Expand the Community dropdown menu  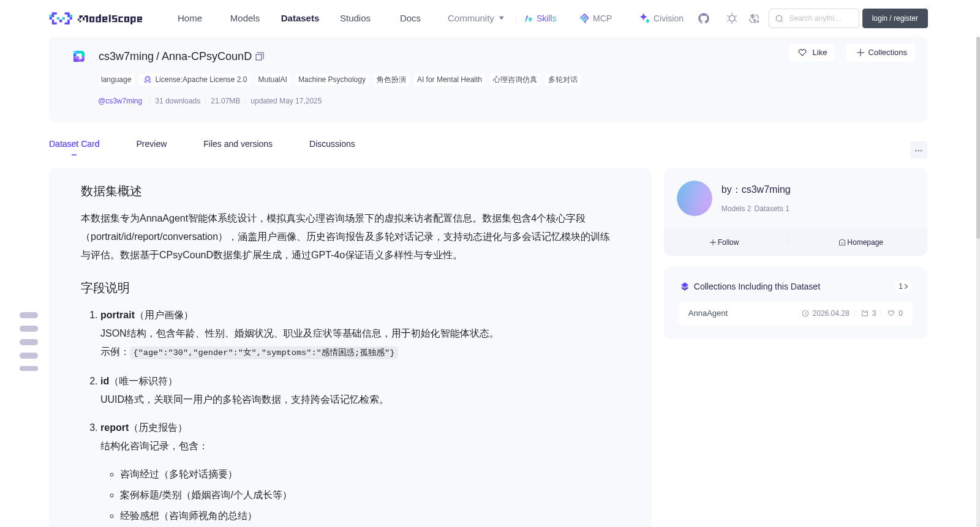point(476,18)
